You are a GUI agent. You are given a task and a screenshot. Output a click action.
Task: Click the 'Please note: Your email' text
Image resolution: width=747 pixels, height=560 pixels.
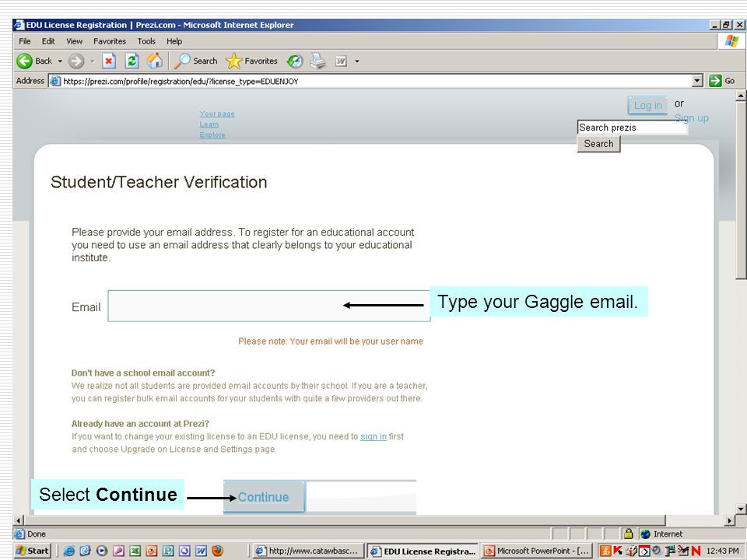point(331,341)
